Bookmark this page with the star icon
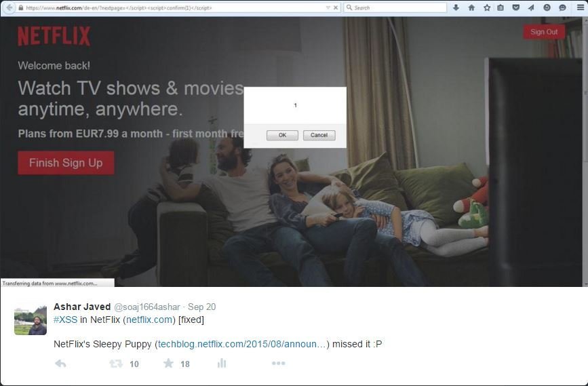Viewport: 588px width, 386px height. pyautogui.click(x=487, y=7)
